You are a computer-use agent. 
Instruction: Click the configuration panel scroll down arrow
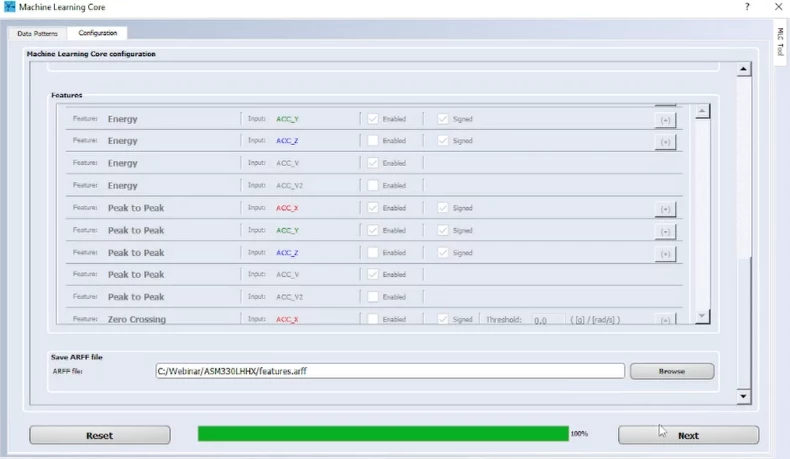pyautogui.click(x=744, y=397)
